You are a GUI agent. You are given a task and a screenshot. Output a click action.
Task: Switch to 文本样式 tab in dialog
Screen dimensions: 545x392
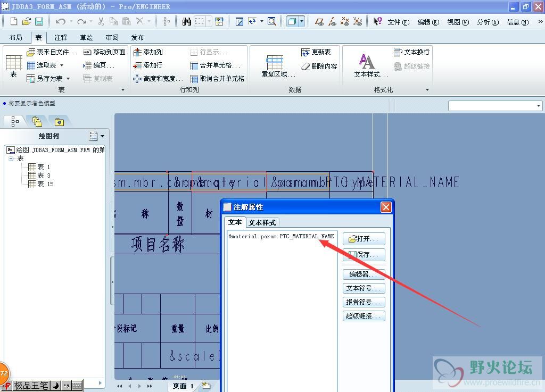[262, 222]
